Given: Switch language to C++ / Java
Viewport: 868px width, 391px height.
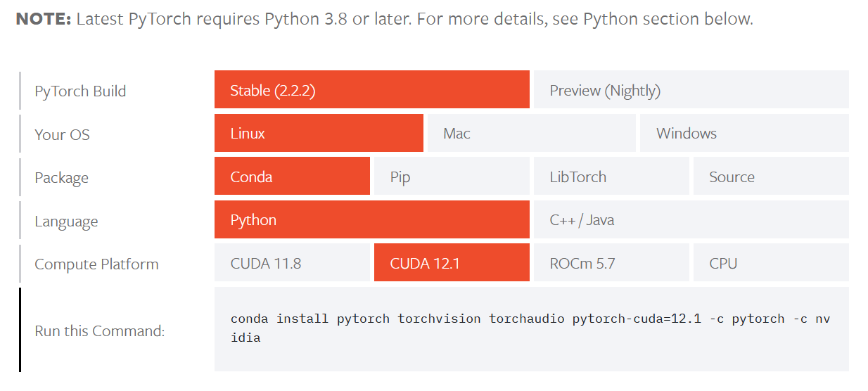Looking at the screenshot, I should pyautogui.click(x=691, y=220).
